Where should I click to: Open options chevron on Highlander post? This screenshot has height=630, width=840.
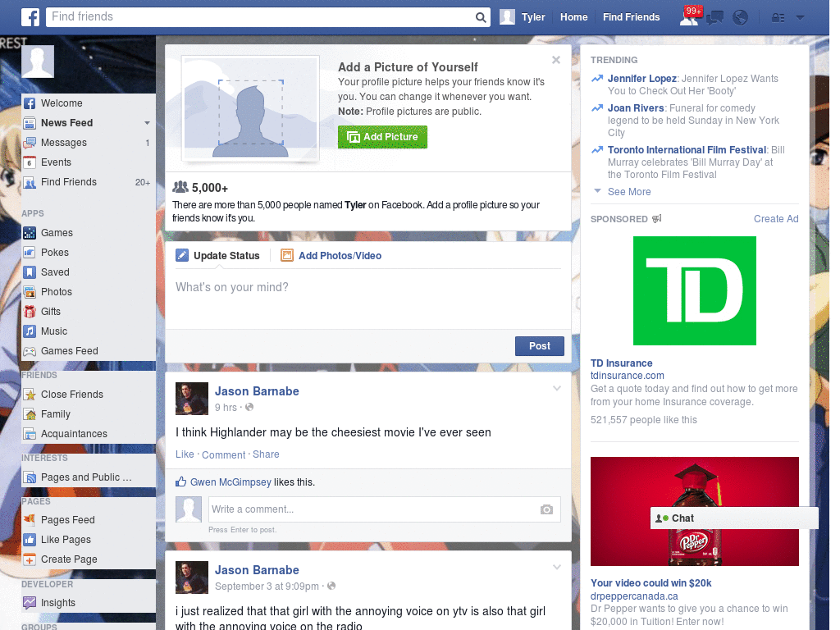tap(557, 388)
